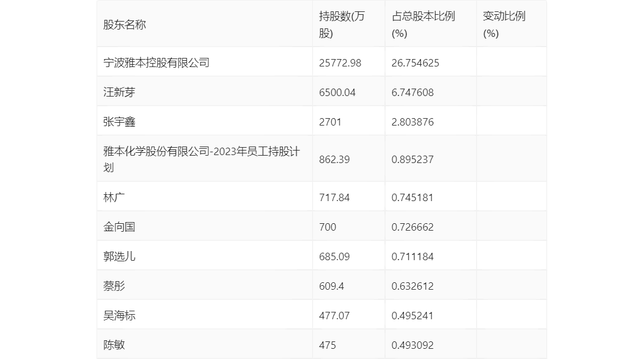Click the value 862.39
This screenshot has width=644, height=359.
(x=334, y=160)
